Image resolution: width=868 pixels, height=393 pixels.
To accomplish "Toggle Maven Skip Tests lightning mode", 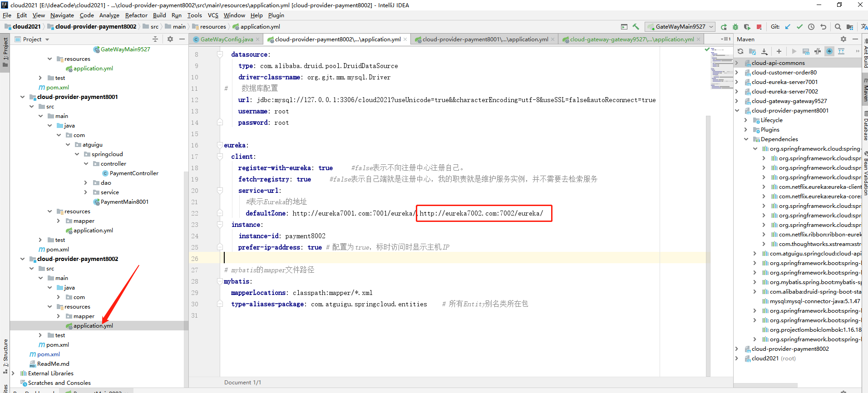I will [x=829, y=51].
